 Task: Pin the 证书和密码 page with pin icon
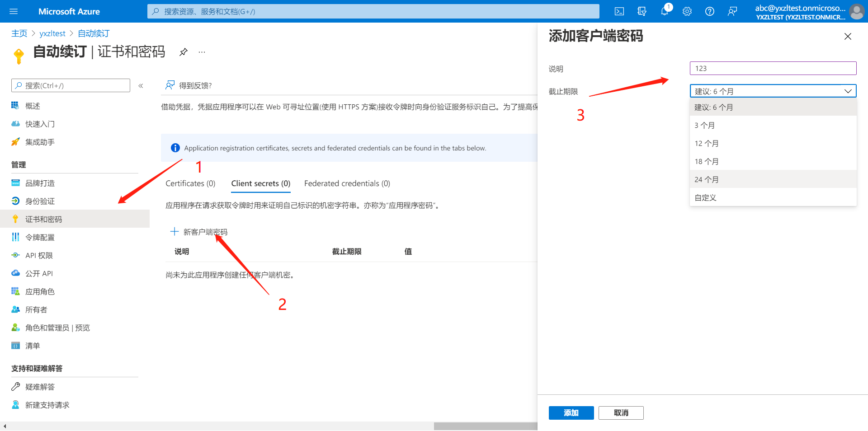pyautogui.click(x=183, y=52)
